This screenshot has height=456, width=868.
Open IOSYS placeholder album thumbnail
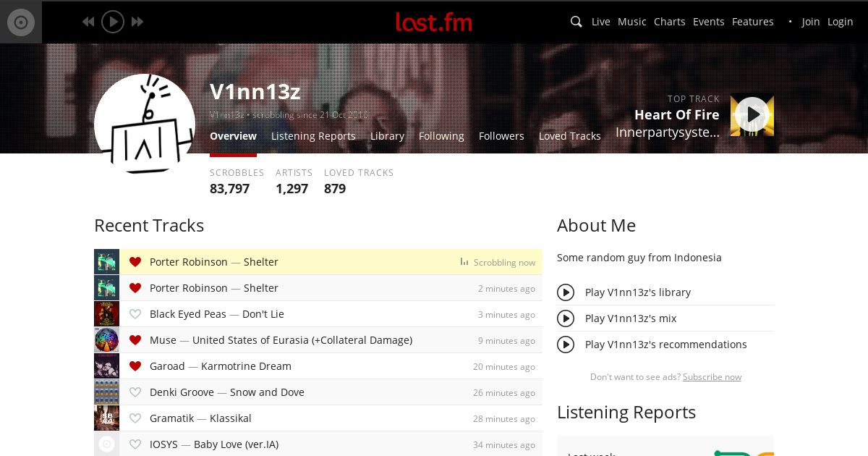106,444
